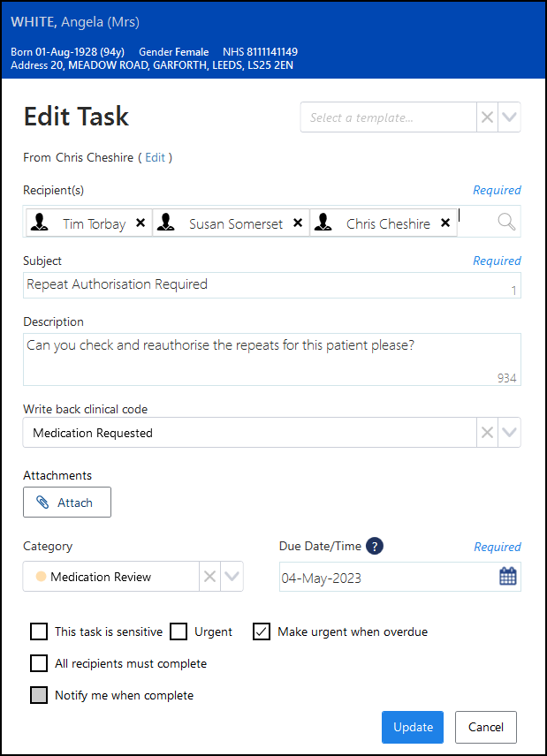
Task: Click the Attach button with paperclip
Action: click(67, 503)
